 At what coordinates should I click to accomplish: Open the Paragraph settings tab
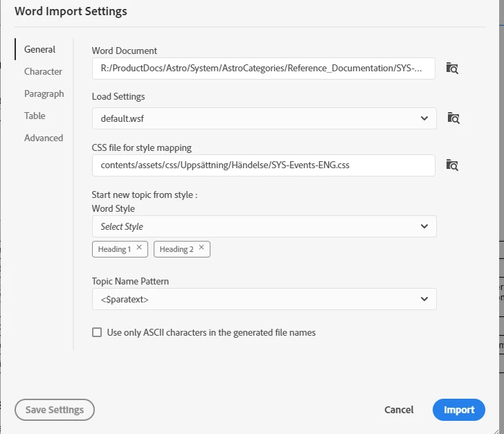[44, 93]
